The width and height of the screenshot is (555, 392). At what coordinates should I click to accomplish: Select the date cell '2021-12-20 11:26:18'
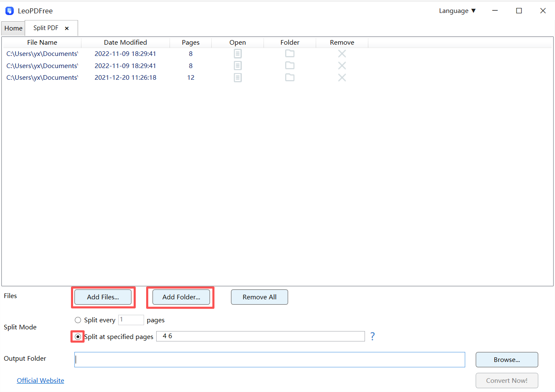125,78
